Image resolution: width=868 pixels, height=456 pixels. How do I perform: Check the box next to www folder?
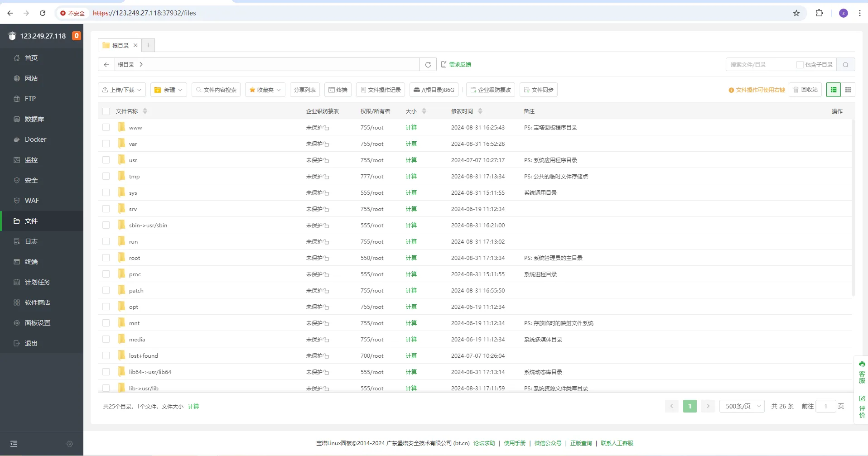[106, 127]
